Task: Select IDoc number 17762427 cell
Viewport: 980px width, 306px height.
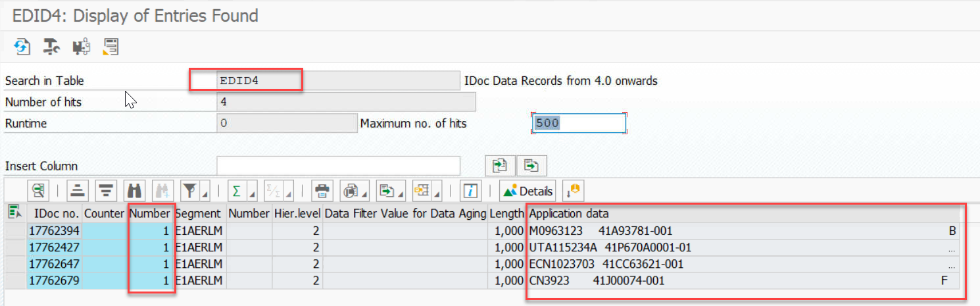Action: [x=55, y=247]
